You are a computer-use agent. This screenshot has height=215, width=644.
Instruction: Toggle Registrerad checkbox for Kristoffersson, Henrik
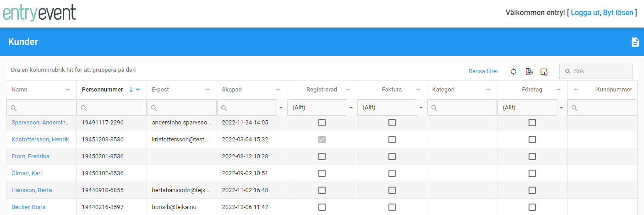pyautogui.click(x=322, y=140)
